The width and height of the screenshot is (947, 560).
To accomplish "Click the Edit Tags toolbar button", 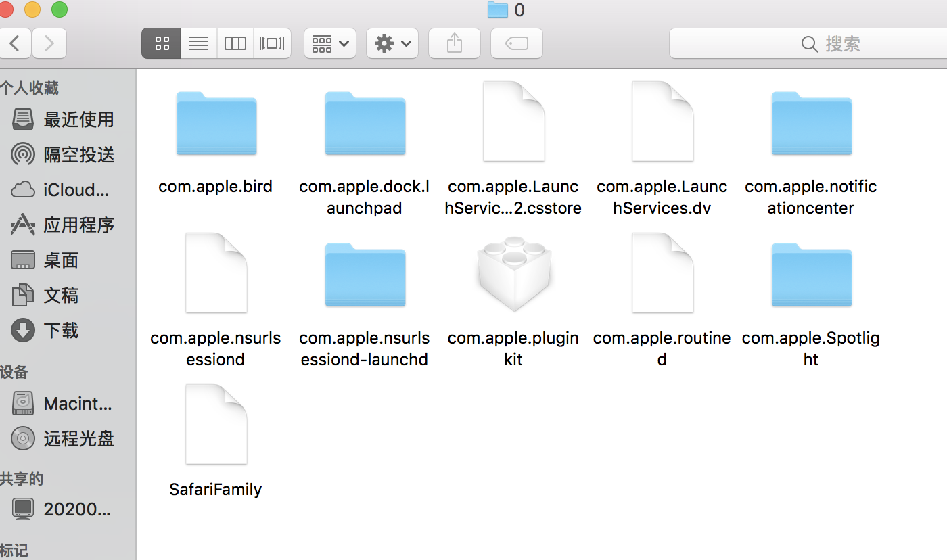I will [517, 44].
